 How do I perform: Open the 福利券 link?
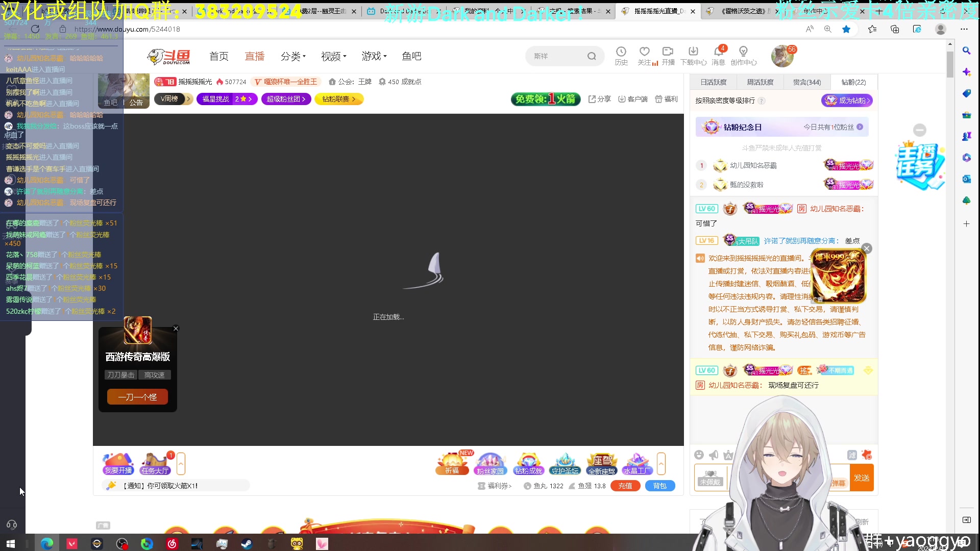pos(495,486)
